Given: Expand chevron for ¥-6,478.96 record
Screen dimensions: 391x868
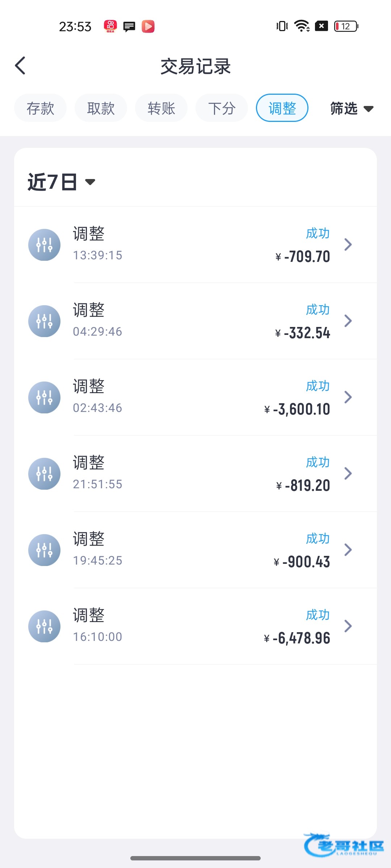Looking at the screenshot, I should pos(348,626).
